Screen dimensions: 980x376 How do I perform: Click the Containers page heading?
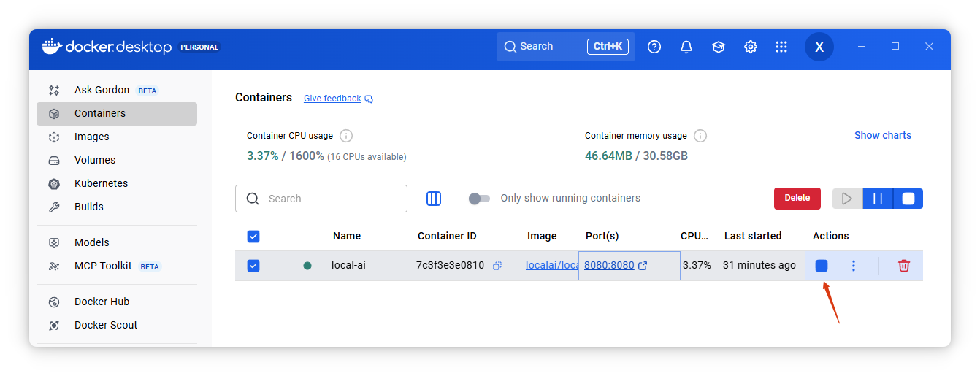pyautogui.click(x=264, y=97)
